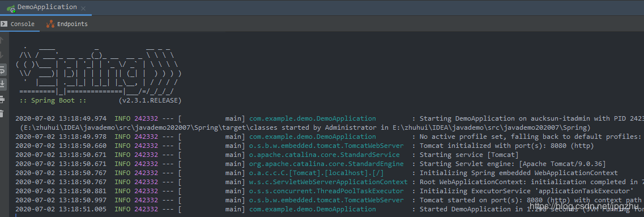The height and width of the screenshot is (217, 644).
Task: Open the Endpoints tab
Action: [x=67, y=24]
